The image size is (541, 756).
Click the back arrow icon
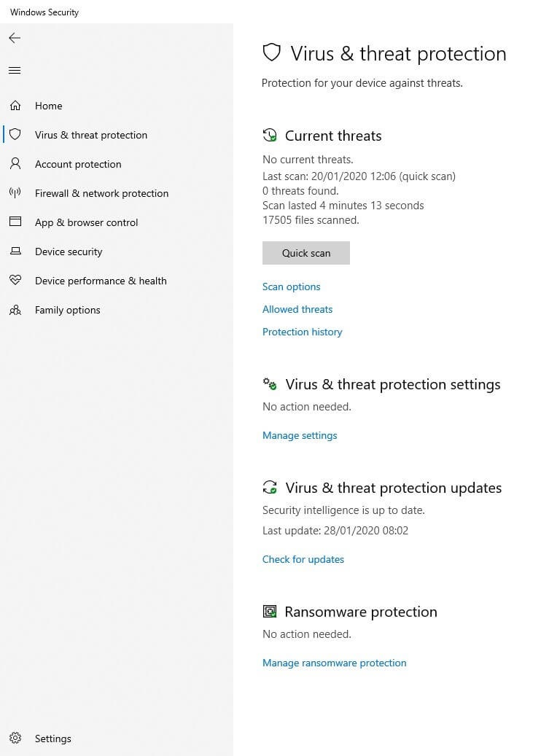coord(15,38)
